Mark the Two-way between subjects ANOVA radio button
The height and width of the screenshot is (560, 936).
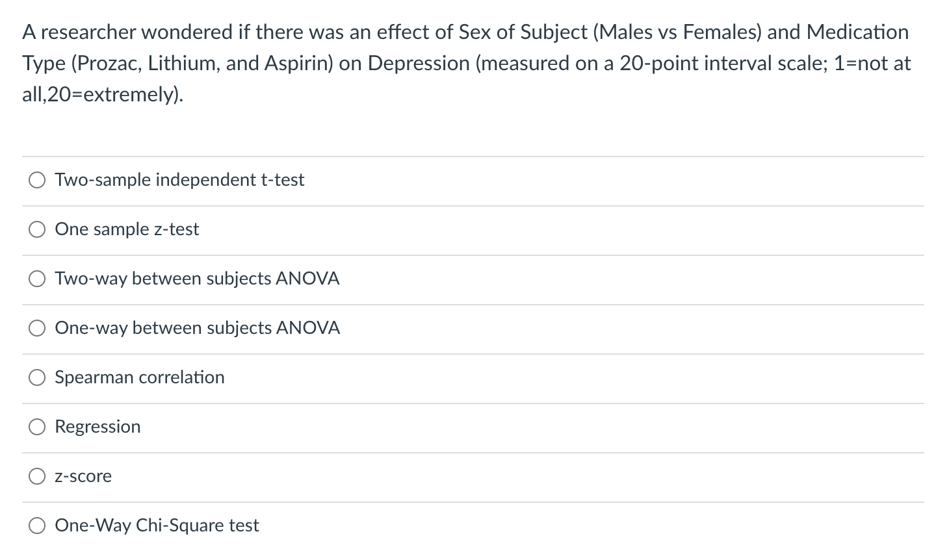pyautogui.click(x=37, y=279)
